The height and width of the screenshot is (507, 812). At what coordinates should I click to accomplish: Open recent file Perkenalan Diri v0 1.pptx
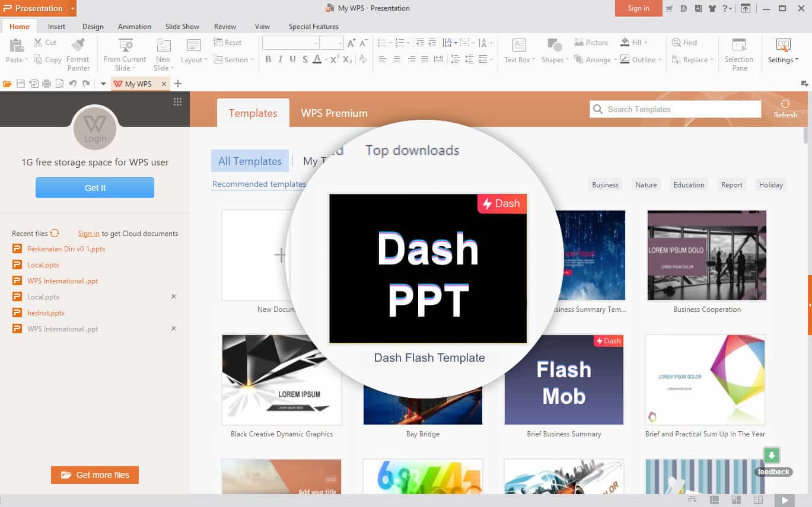[66, 249]
